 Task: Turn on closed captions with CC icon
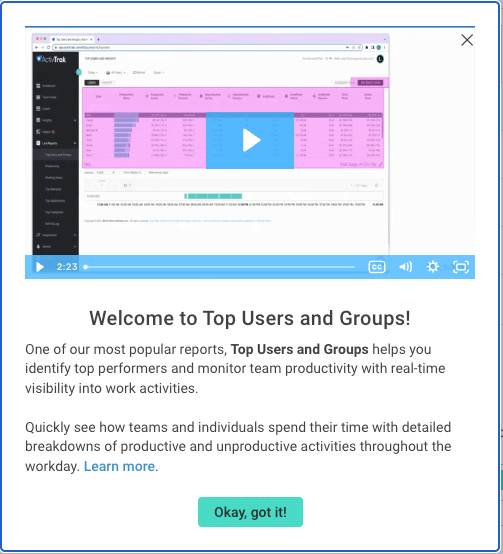click(377, 267)
